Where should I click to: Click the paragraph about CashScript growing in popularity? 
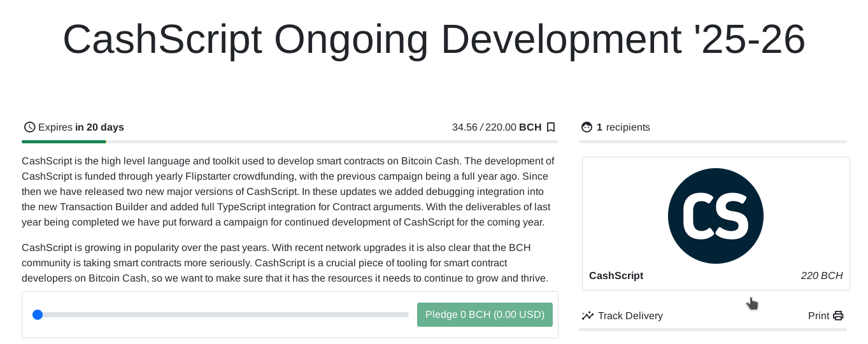[286, 262]
